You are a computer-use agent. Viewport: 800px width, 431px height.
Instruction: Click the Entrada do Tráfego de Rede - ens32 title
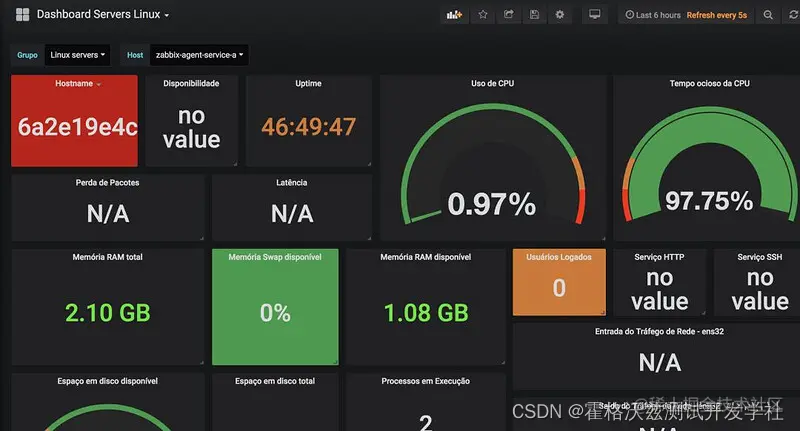coord(659,332)
